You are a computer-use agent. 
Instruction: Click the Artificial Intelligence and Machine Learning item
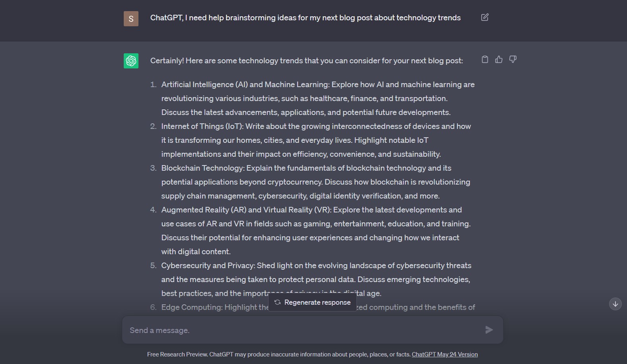(317, 98)
